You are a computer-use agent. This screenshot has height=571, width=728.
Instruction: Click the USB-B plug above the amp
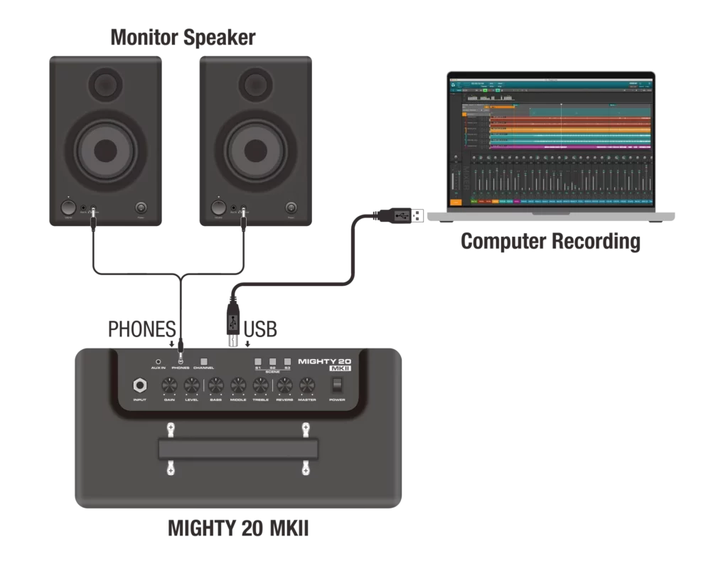point(233,320)
